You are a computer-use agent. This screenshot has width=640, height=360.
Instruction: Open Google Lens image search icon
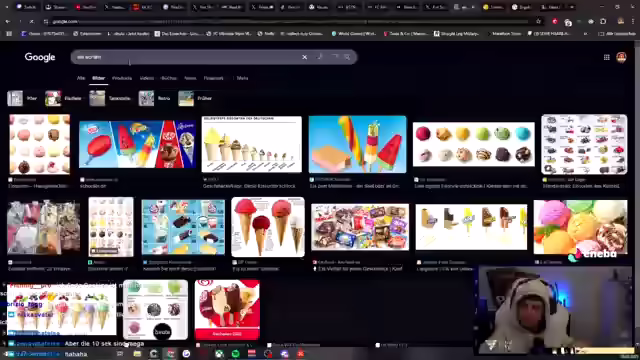pyautogui.click(x=334, y=57)
